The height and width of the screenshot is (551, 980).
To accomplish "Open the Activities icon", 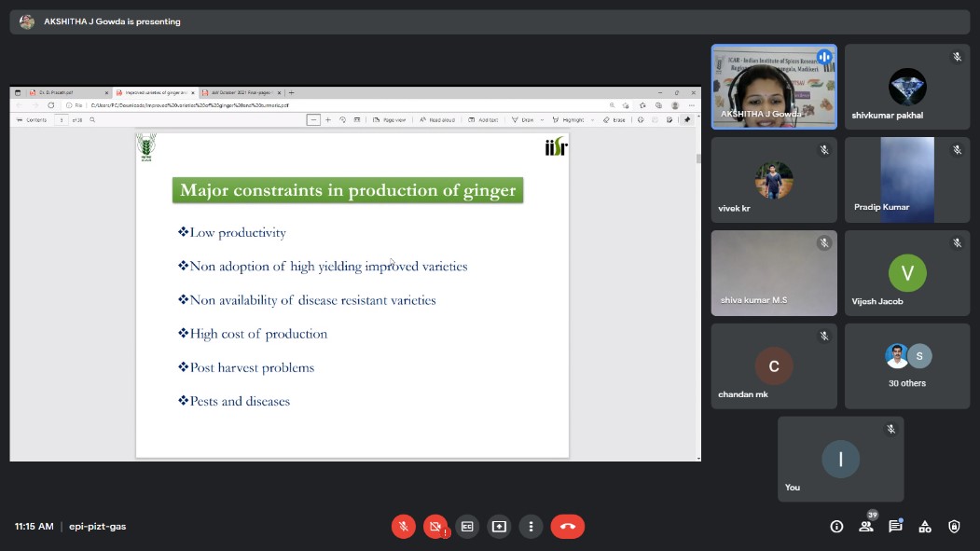I will 924,527.
